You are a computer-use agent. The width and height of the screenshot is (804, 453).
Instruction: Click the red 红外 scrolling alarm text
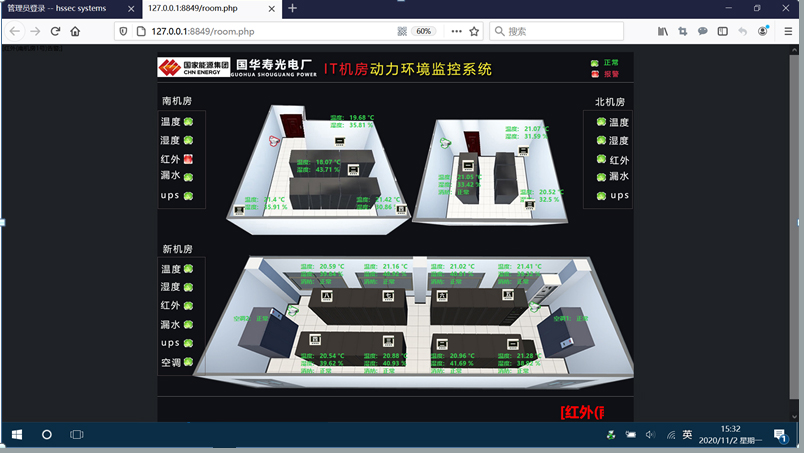pyautogui.click(x=582, y=412)
